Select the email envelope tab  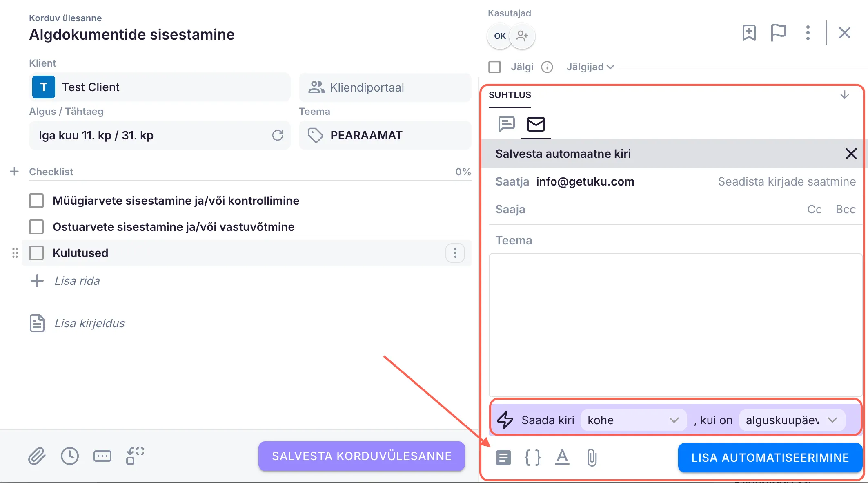tap(536, 124)
